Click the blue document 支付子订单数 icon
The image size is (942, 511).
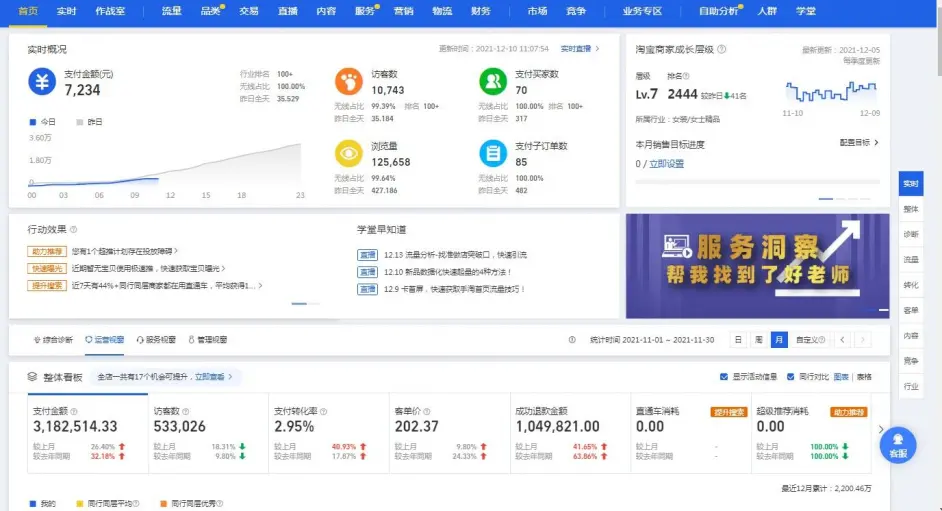coord(493,154)
